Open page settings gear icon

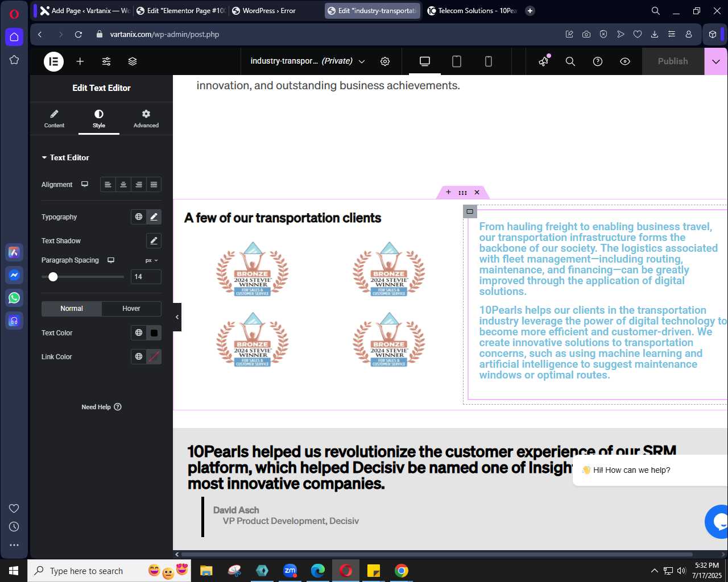pos(385,61)
